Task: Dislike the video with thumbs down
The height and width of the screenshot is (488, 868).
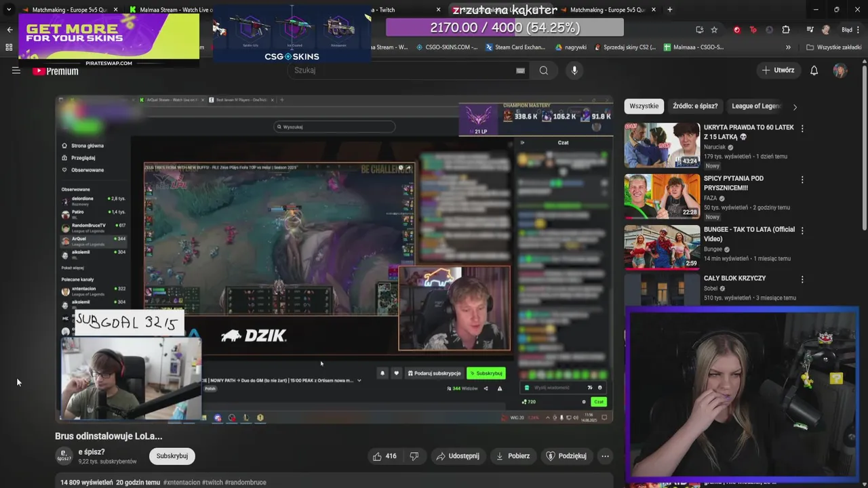Action: coord(414,456)
